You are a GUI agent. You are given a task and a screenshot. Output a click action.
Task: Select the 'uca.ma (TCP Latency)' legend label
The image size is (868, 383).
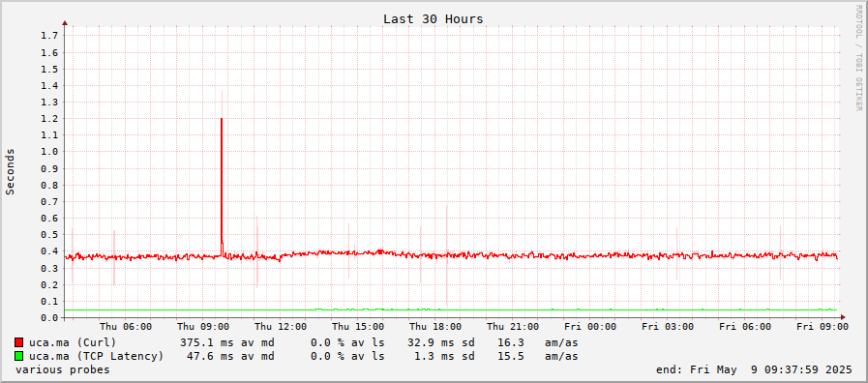click(x=97, y=356)
